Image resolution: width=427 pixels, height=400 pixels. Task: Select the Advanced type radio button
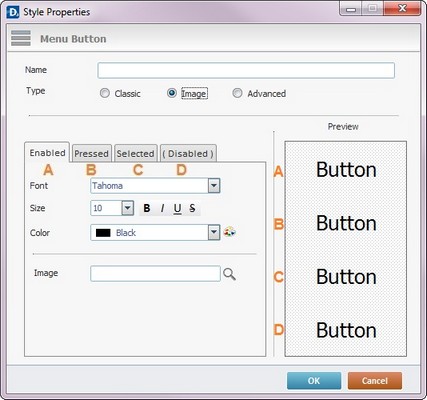[237, 93]
